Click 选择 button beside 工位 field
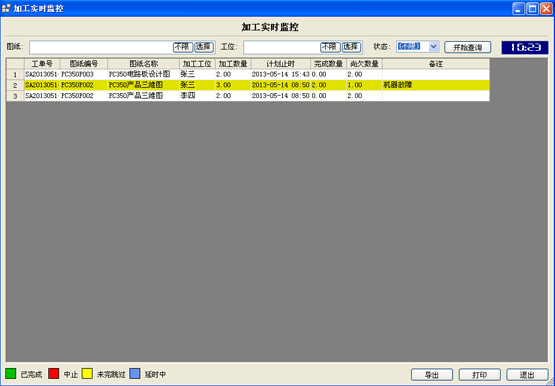Viewport: 555px width, 386px height. coord(351,47)
